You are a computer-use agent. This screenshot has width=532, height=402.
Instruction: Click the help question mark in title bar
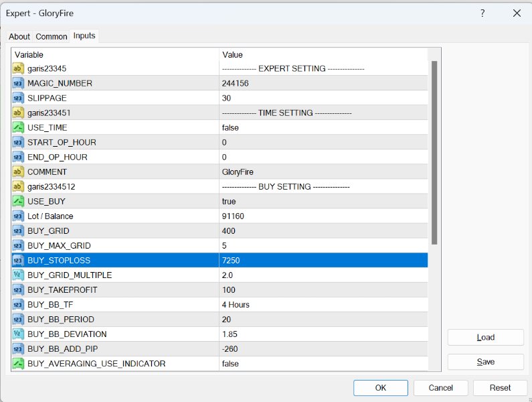point(482,13)
